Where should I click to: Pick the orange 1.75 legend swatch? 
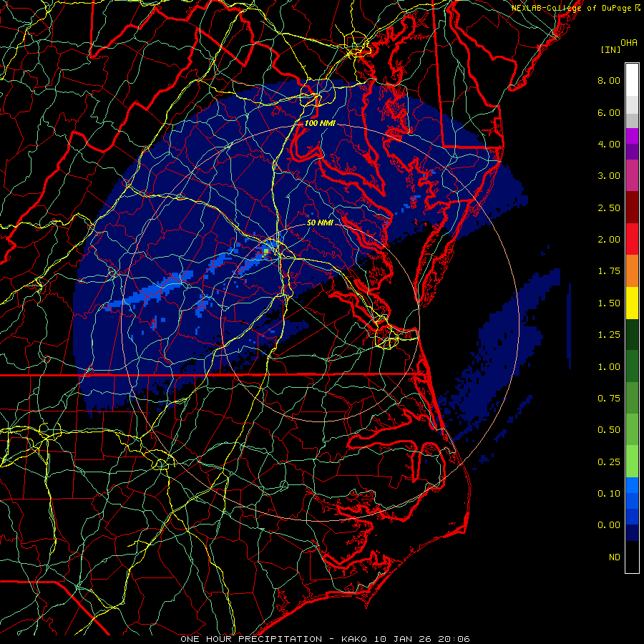click(x=632, y=271)
